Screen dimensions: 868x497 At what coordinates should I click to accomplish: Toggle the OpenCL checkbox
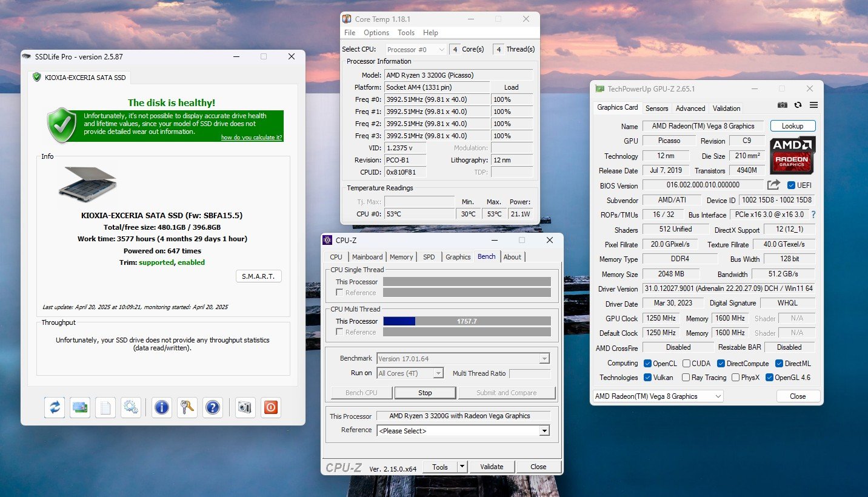pyautogui.click(x=649, y=364)
